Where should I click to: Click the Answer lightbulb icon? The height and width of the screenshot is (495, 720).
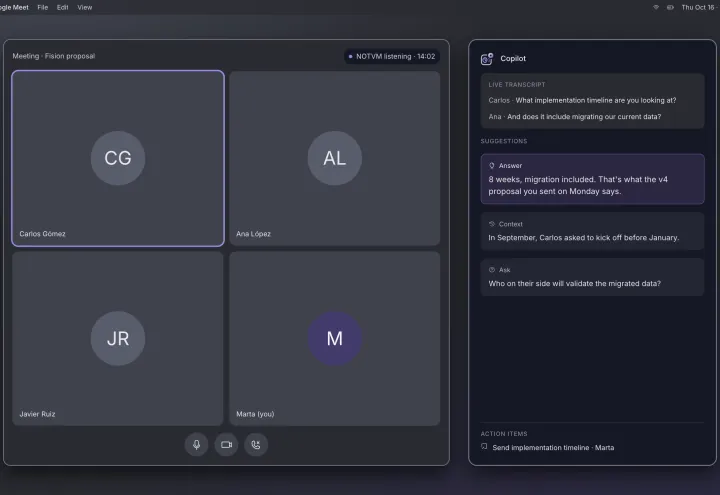point(492,165)
